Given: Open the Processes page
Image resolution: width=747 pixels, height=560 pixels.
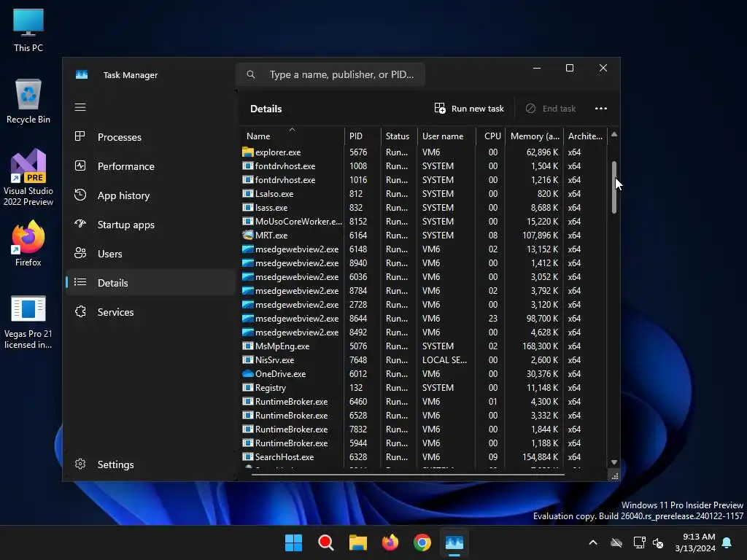Looking at the screenshot, I should (150, 137).
